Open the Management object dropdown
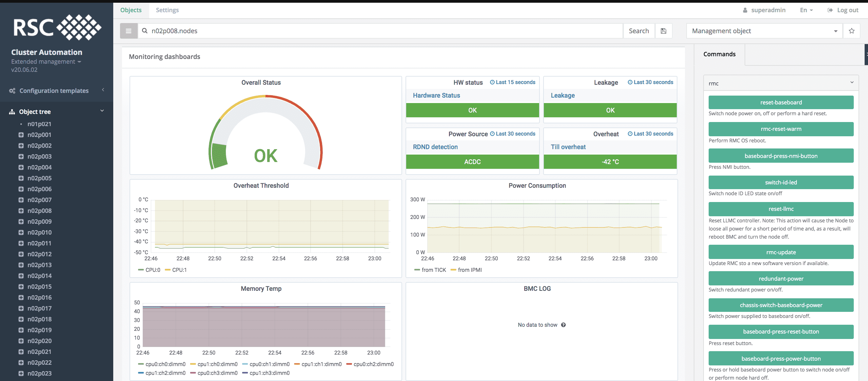 coord(764,31)
